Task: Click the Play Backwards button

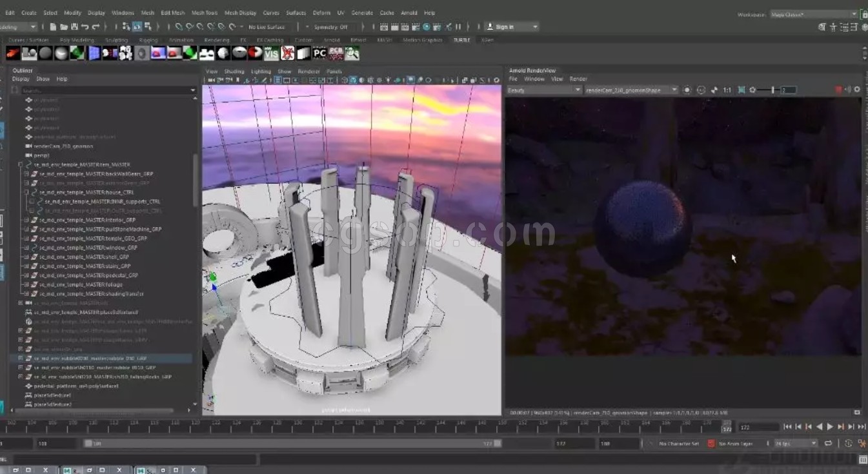Action: [x=820, y=426]
